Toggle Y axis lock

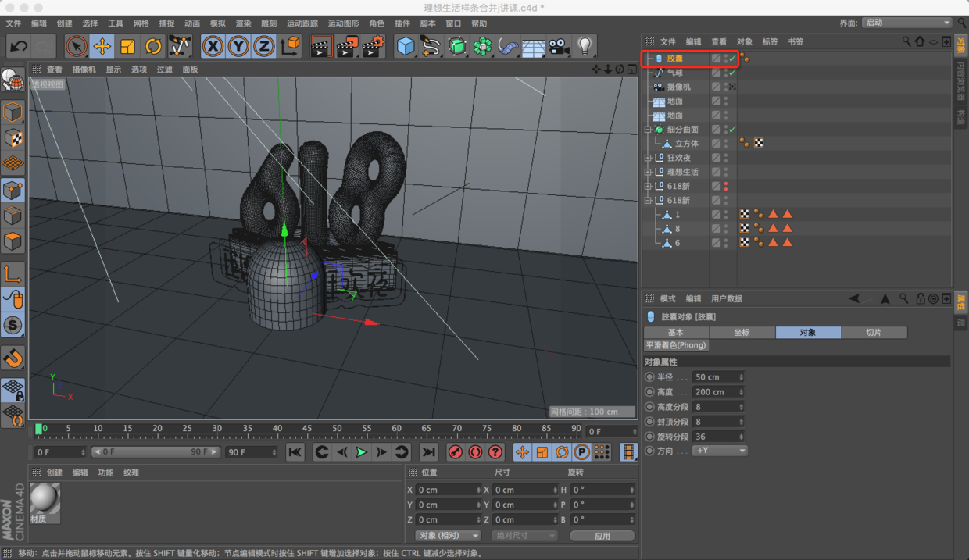[238, 46]
